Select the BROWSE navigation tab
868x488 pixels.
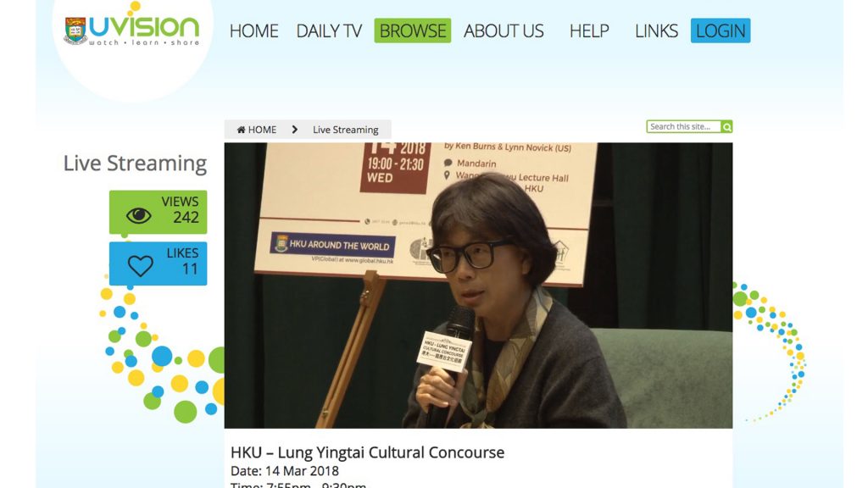click(x=413, y=30)
